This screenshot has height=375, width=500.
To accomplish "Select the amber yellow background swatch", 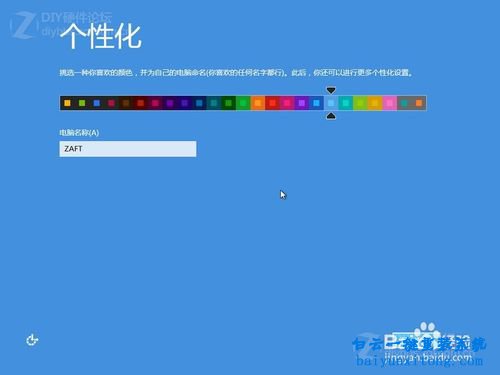I will coord(375,103).
